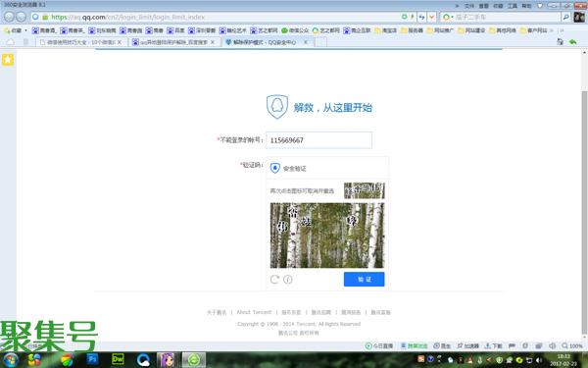Viewport: 588px width, 368px height.
Task: Click the account number input field
Action: (319, 140)
